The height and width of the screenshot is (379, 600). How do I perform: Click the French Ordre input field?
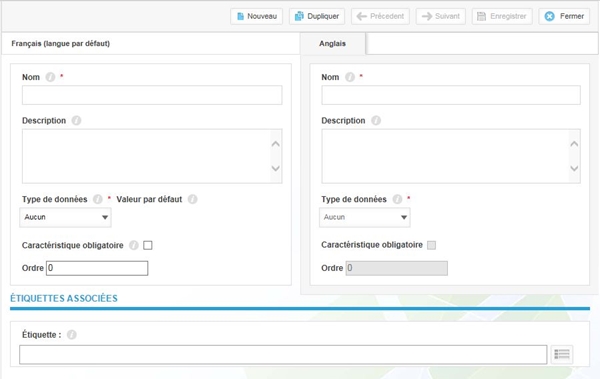[97, 268]
